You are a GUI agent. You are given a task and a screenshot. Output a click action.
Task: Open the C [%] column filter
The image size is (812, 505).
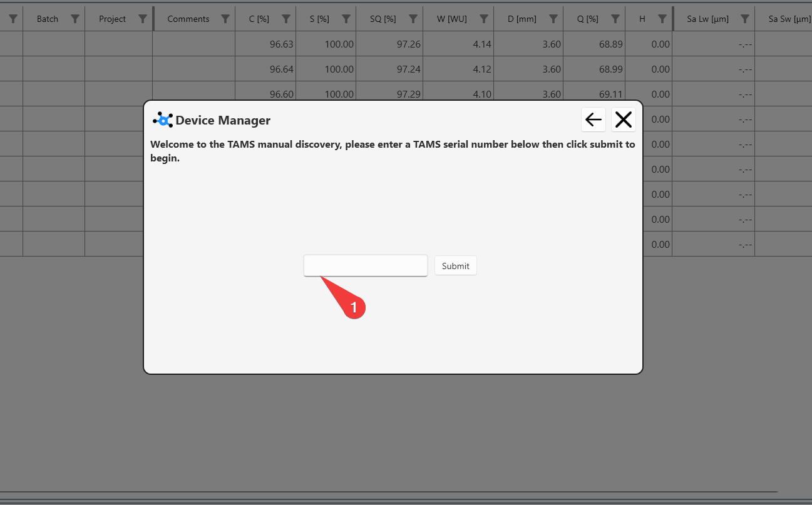pos(286,19)
